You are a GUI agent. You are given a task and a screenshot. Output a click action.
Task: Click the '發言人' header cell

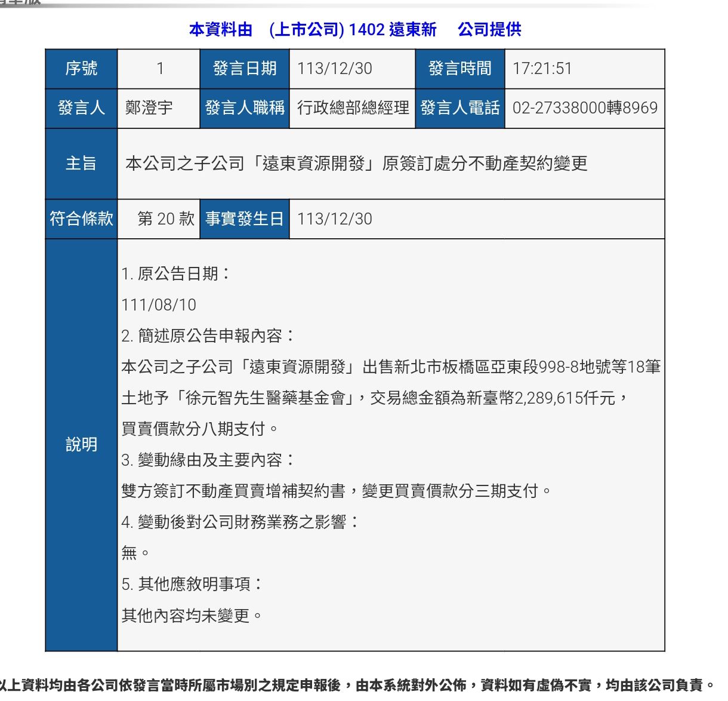tap(81, 108)
